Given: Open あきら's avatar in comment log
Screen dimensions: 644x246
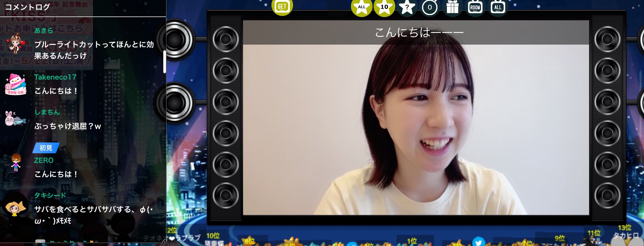Looking at the screenshot, I should tap(15, 43).
